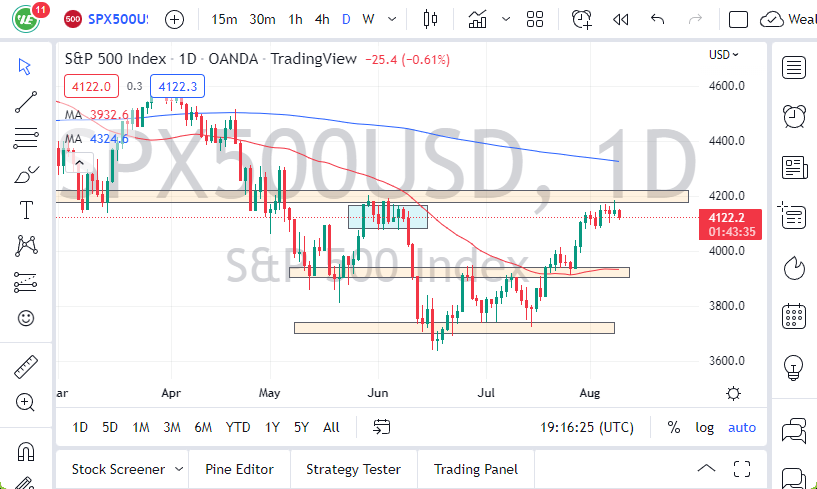Toggle the auto scale option
Image resolution: width=817 pixels, height=489 pixels.
742,427
